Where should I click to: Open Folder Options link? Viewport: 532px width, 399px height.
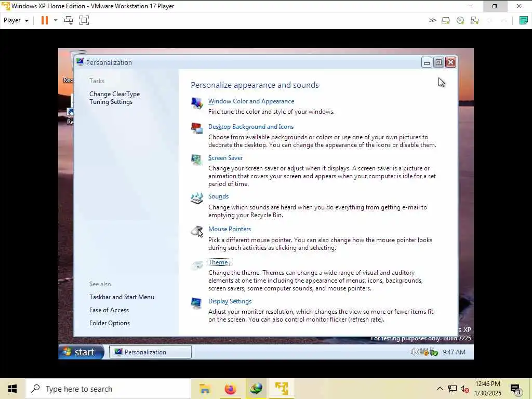[x=109, y=323]
